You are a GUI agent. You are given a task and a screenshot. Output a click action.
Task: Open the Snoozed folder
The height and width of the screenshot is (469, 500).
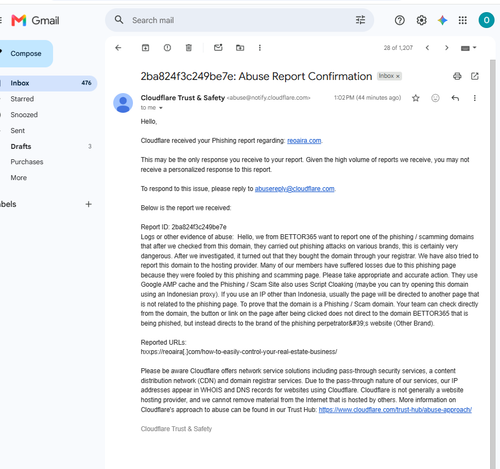24,115
